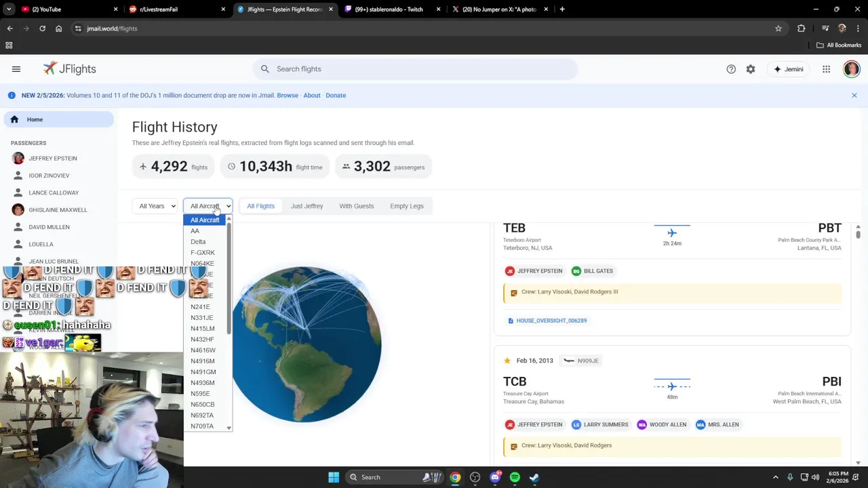Open the help question mark icon
The height and width of the screenshot is (488, 868).
(x=731, y=69)
